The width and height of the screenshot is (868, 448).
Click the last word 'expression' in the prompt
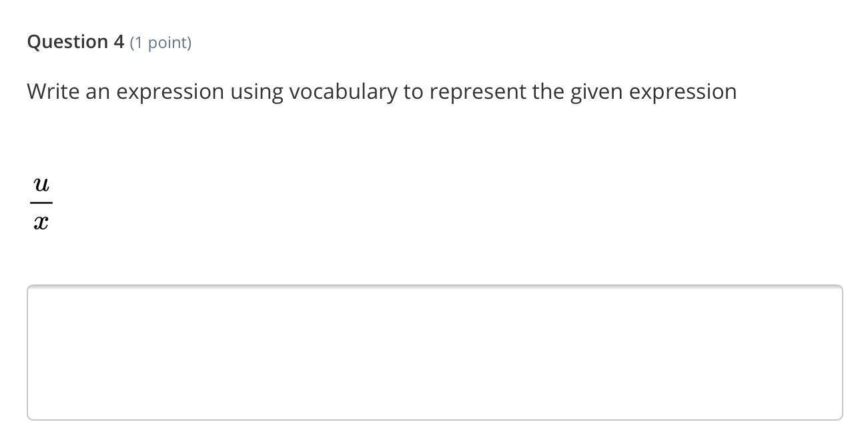[x=683, y=93]
